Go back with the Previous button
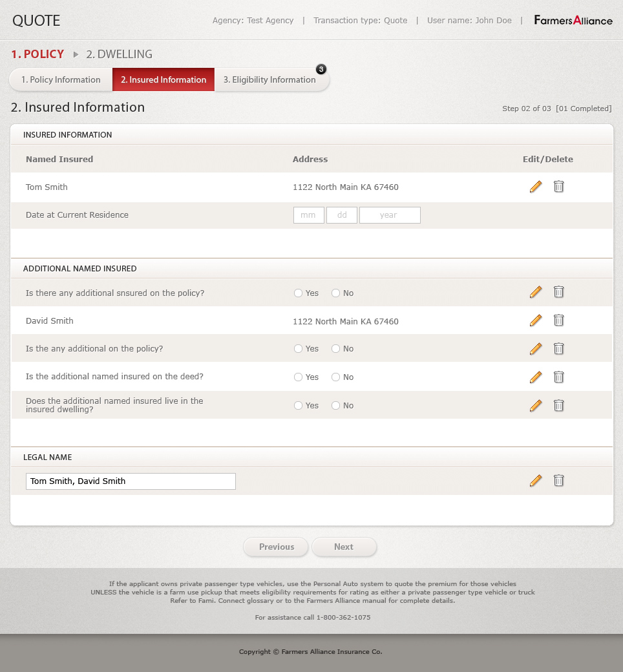The width and height of the screenshot is (623, 672). coord(276,547)
